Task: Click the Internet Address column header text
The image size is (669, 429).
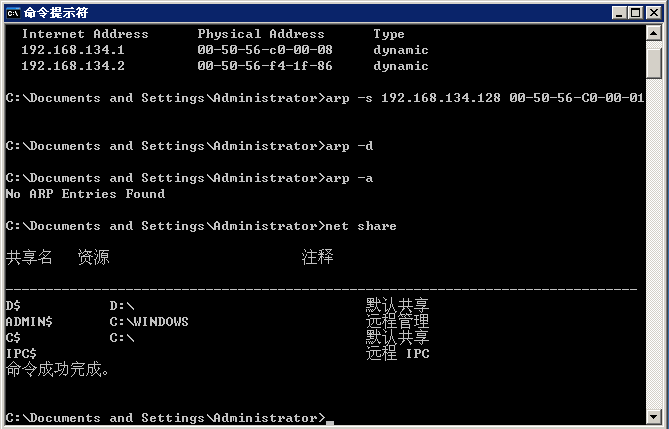Action: click(x=85, y=34)
